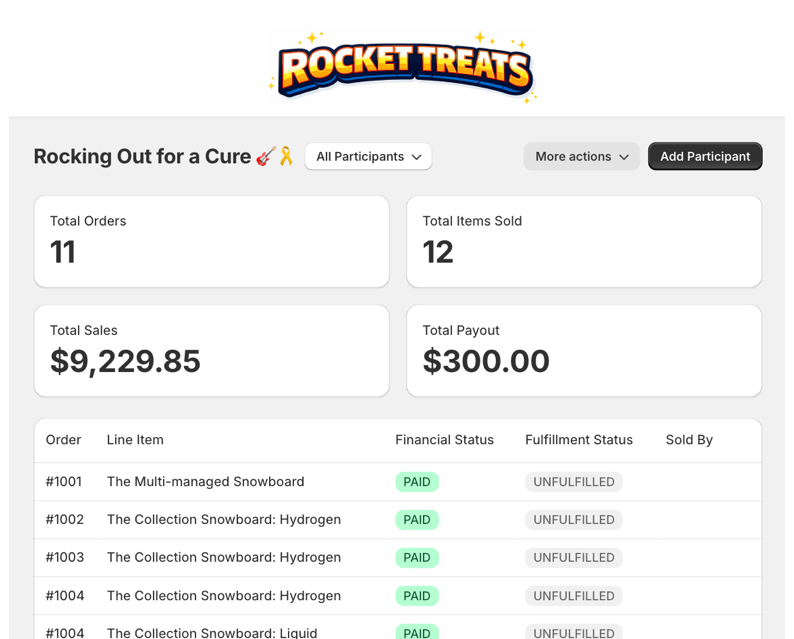This screenshot has width=794, height=639.
Task: Click the Add Participant button
Action: pyautogui.click(x=705, y=156)
